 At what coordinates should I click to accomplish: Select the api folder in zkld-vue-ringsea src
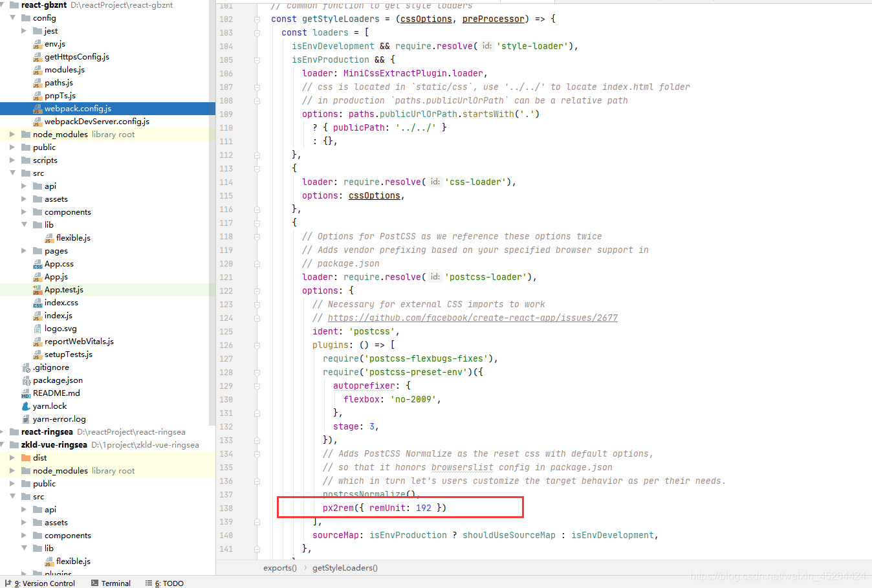pos(50,510)
